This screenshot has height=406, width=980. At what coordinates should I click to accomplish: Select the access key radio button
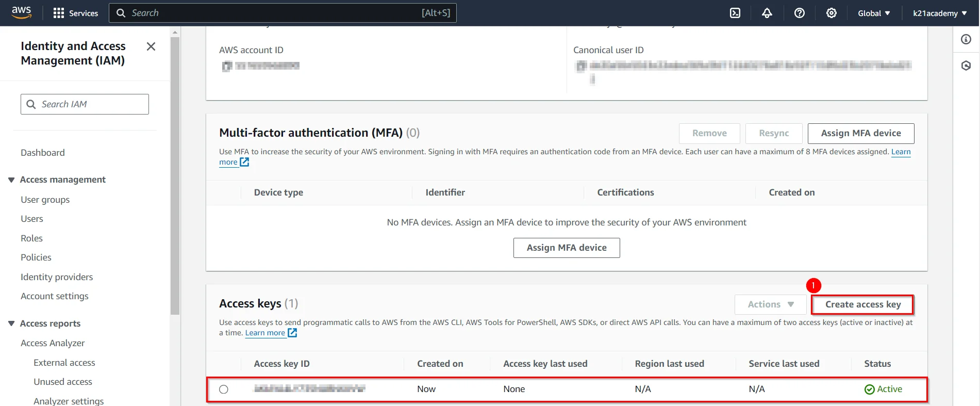point(224,389)
